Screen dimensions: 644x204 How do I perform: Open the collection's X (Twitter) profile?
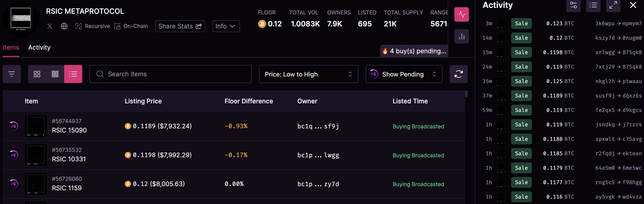(x=49, y=26)
